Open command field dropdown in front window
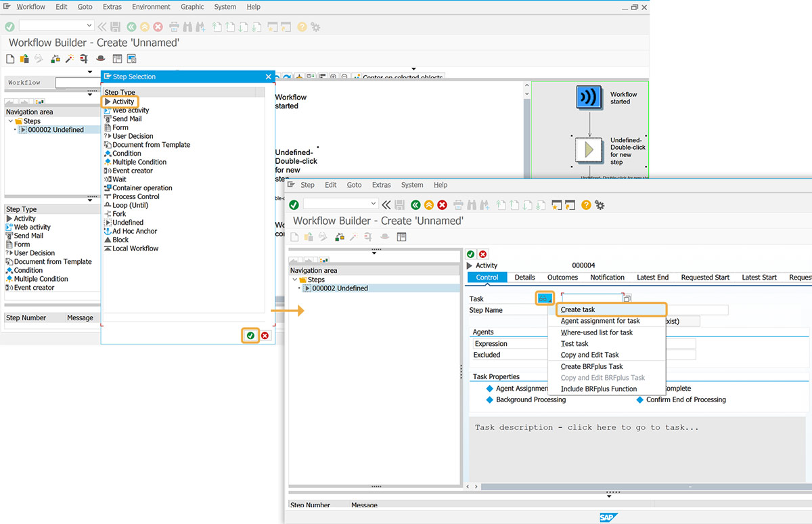Screen dimensions: 812x524 click(374, 204)
